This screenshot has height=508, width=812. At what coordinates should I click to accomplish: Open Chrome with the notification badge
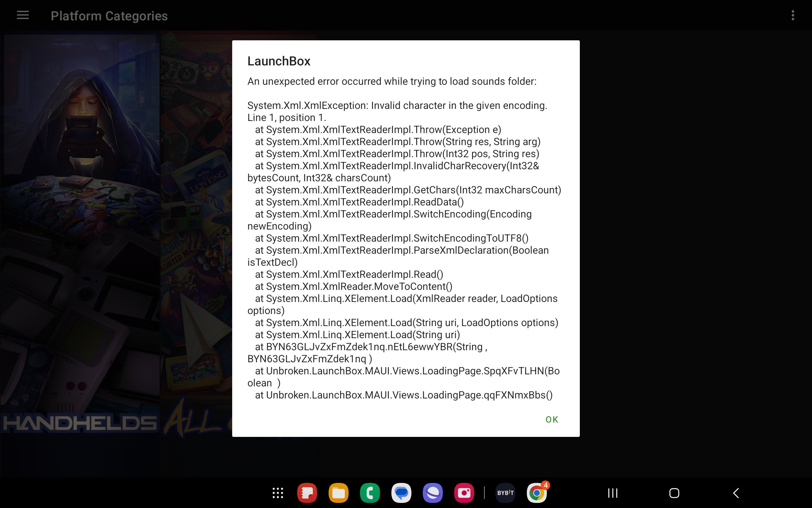(537, 493)
